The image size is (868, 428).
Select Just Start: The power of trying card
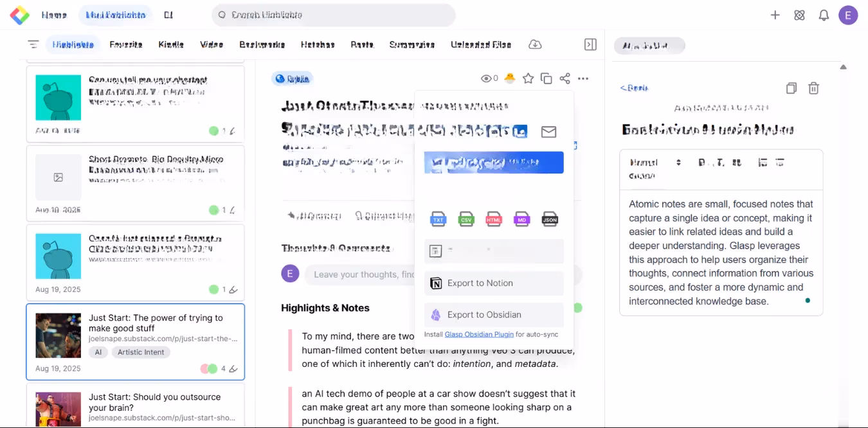point(136,342)
